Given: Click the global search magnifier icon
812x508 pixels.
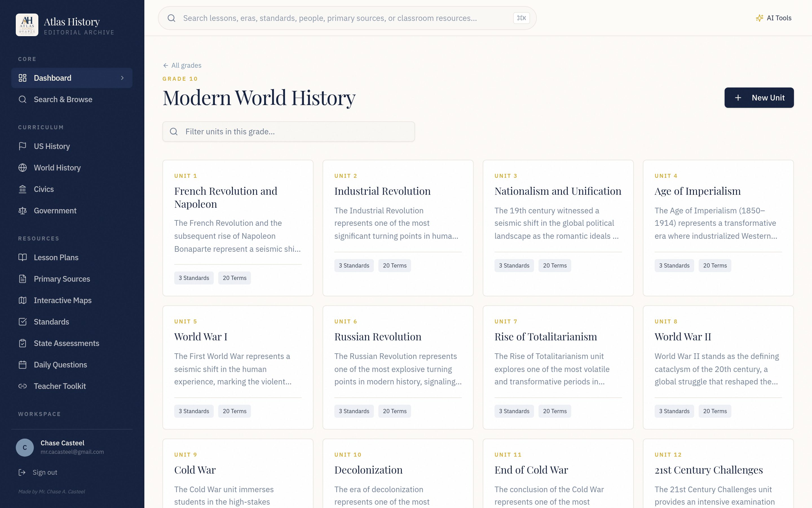Looking at the screenshot, I should point(171,18).
